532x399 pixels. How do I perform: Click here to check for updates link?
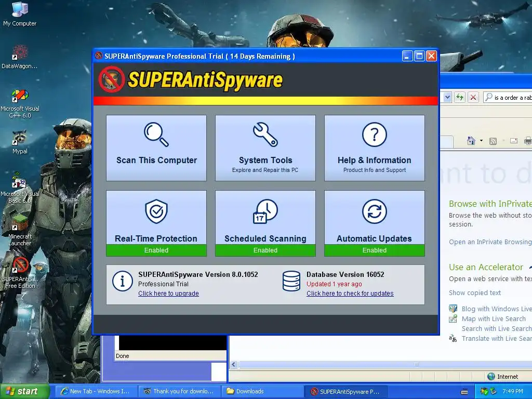click(350, 294)
